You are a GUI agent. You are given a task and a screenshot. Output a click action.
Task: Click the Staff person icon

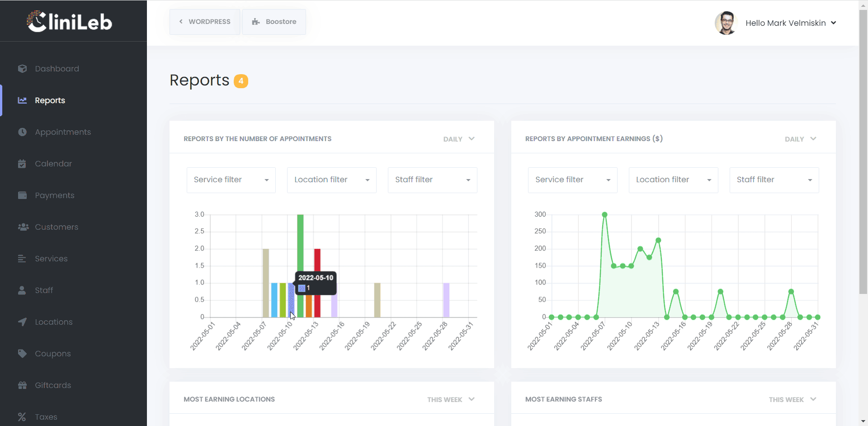(x=22, y=290)
